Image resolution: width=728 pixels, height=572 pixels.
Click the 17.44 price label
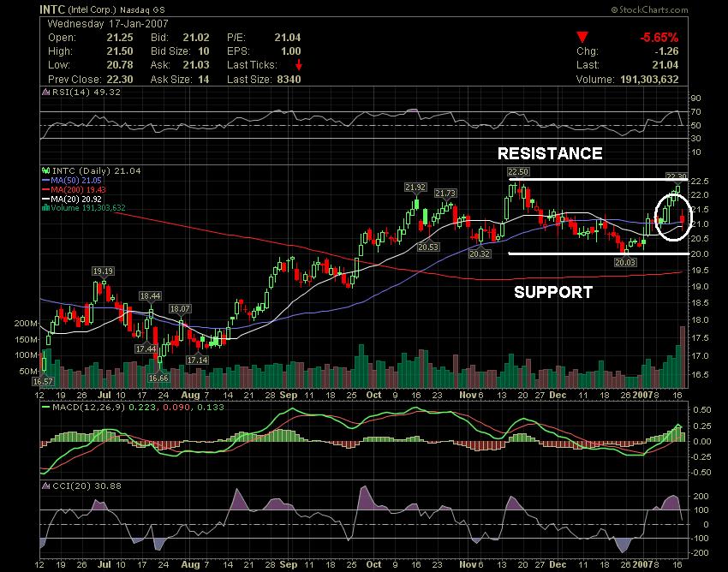pos(146,349)
